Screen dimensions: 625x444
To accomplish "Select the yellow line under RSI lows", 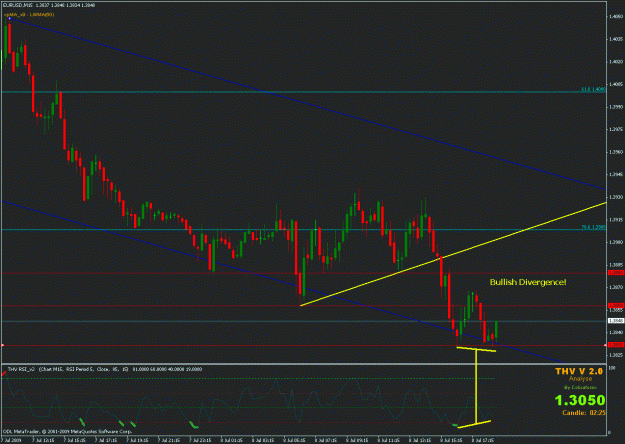I will (474, 424).
